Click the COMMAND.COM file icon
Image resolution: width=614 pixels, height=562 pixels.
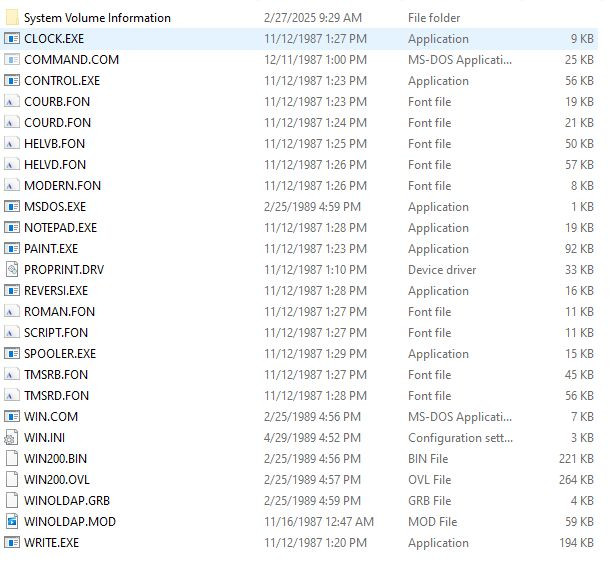tap(12, 60)
